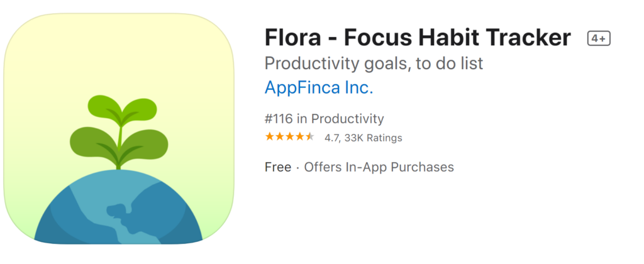The height and width of the screenshot is (264, 644).
Task: Click the Flora - Focus Habit Tracker title
Action: click(x=418, y=38)
